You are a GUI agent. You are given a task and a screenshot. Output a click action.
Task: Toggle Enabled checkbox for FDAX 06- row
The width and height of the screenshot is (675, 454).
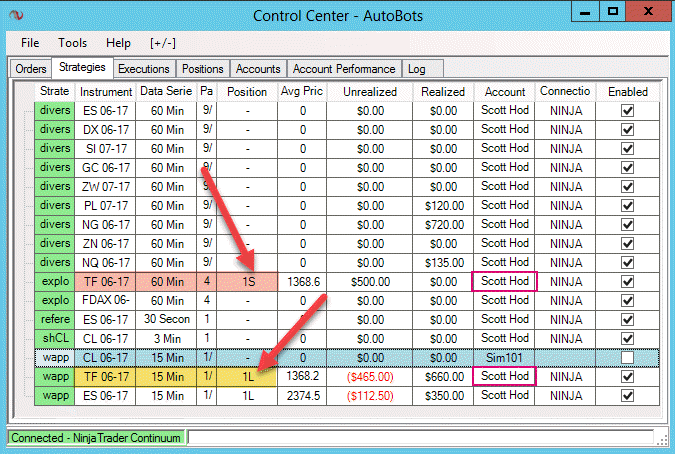tap(627, 301)
